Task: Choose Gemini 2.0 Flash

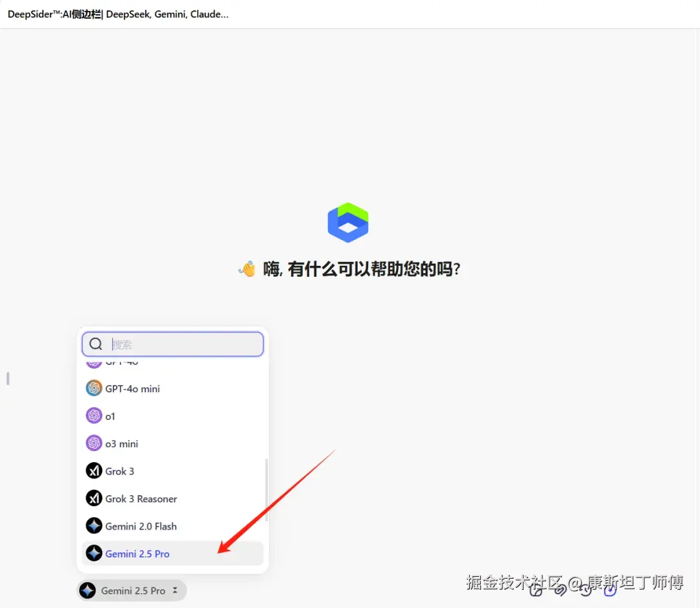Action: tap(173, 526)
